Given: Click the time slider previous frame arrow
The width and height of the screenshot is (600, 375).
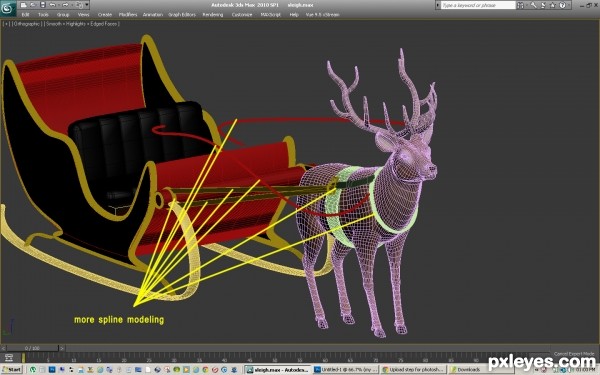Looking at the screenshot, I should (x=3, y=348).
